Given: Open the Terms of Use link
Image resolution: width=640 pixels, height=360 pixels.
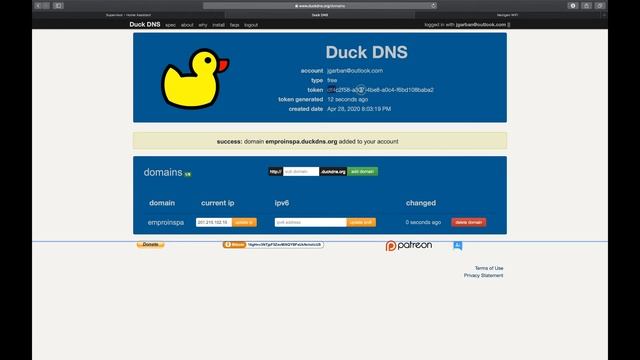Looking at the screenshot, I should pyautogui.click(x=489, y=268).
